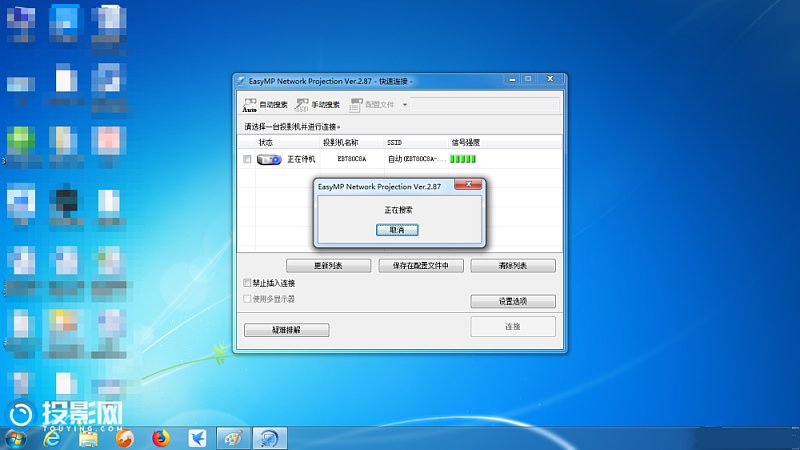Click the Profile (配置文件) toolbar icon
Viewport: 800px width, 450px height.
tap(356, 105)
